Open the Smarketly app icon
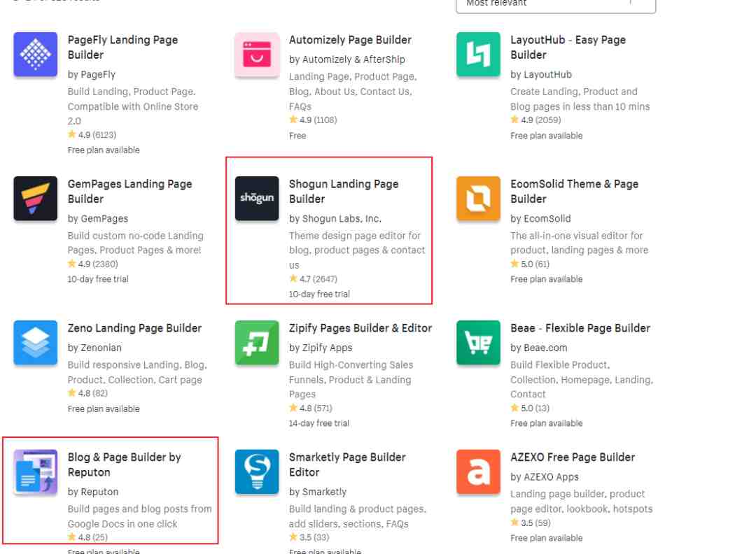The width and height of the screenshot is (756, 554). [x=257, y=471]
